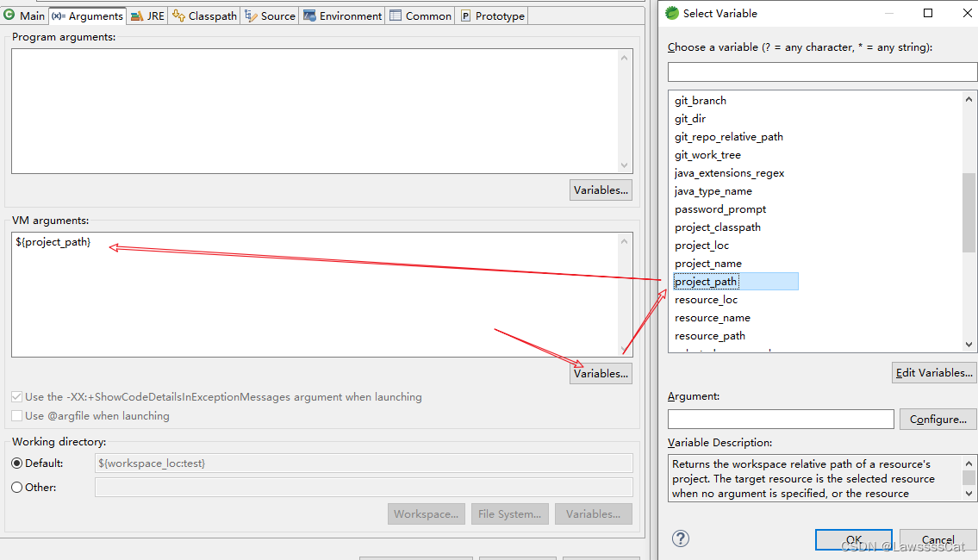Select the project_path variable in the list
This screenshot has width=978, height=560.
705,281
